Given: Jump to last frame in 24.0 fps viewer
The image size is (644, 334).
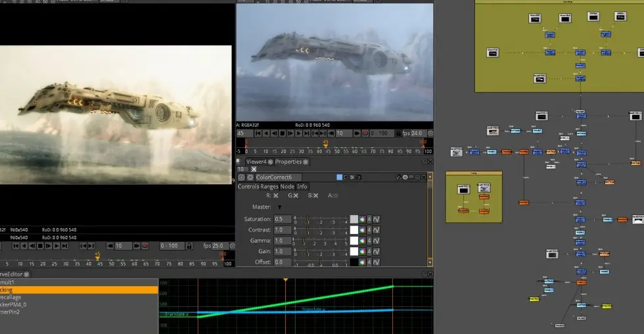Looking at the screenshot, I should (x=306, y=133).
